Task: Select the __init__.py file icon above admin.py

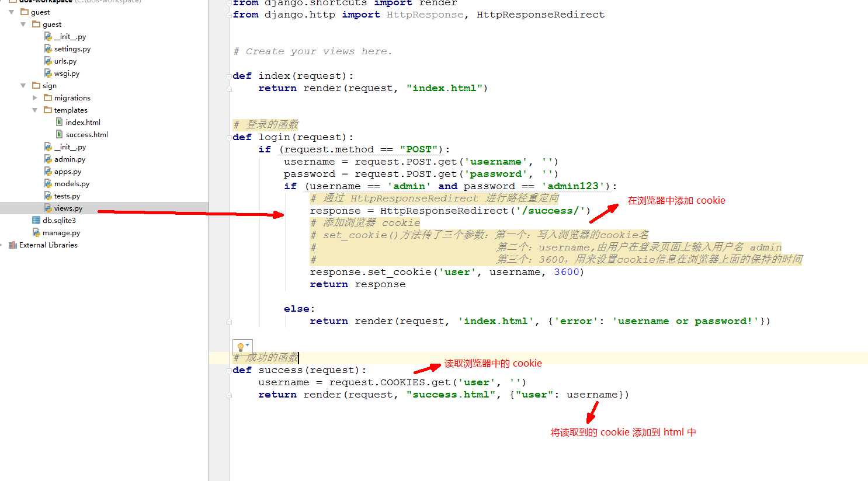Action: pos(48,147)
